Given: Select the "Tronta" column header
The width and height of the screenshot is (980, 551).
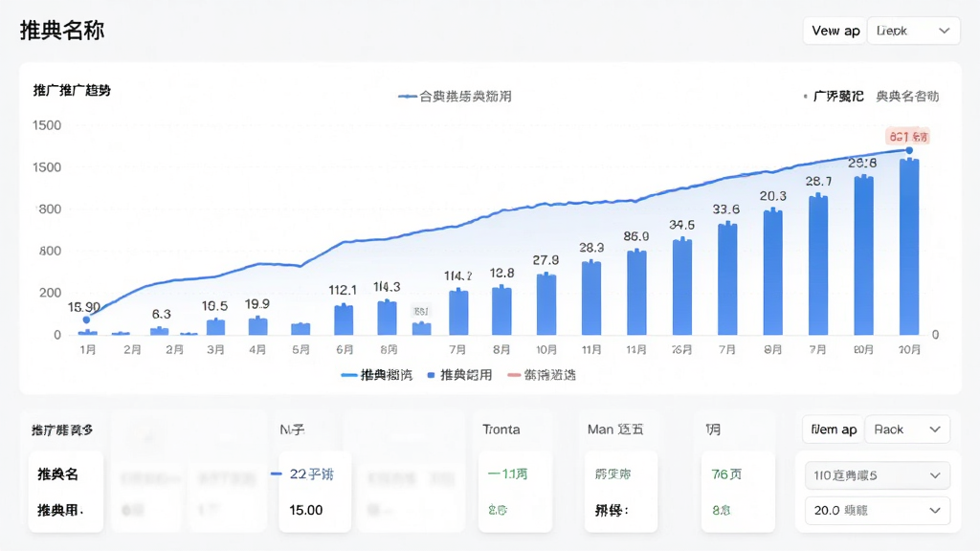Looking at the screenshot, I should coord(501,430).
